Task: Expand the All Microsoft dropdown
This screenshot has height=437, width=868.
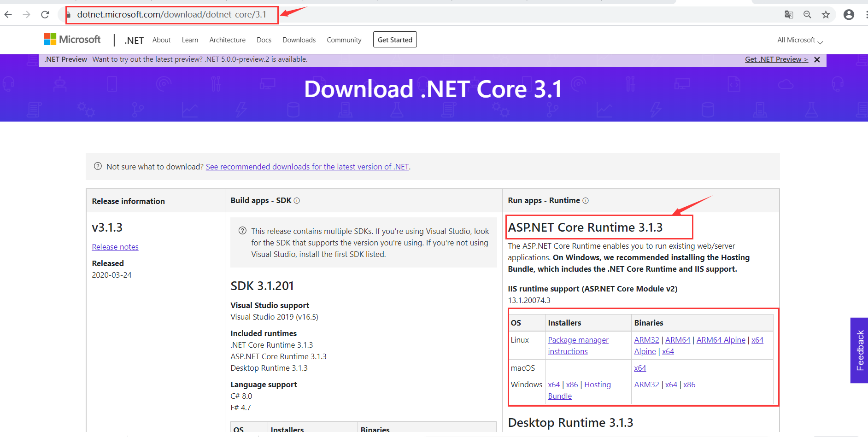Action: point(799,40)
